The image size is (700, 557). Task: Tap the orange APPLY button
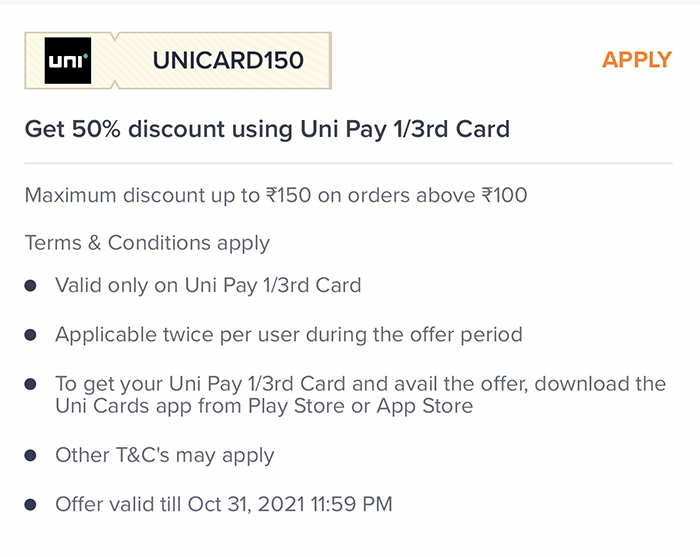point(637,60)
